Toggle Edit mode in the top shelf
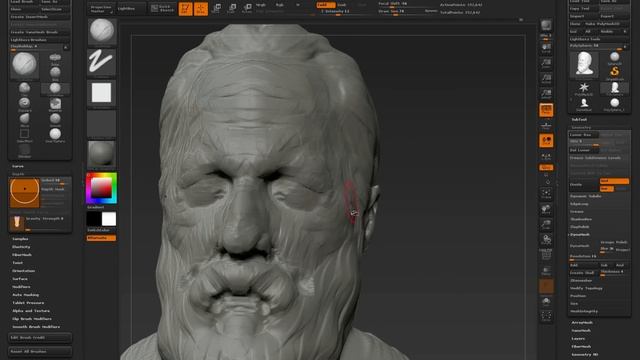The height and width of the screenshot is (360, 640). coord(185,8)
